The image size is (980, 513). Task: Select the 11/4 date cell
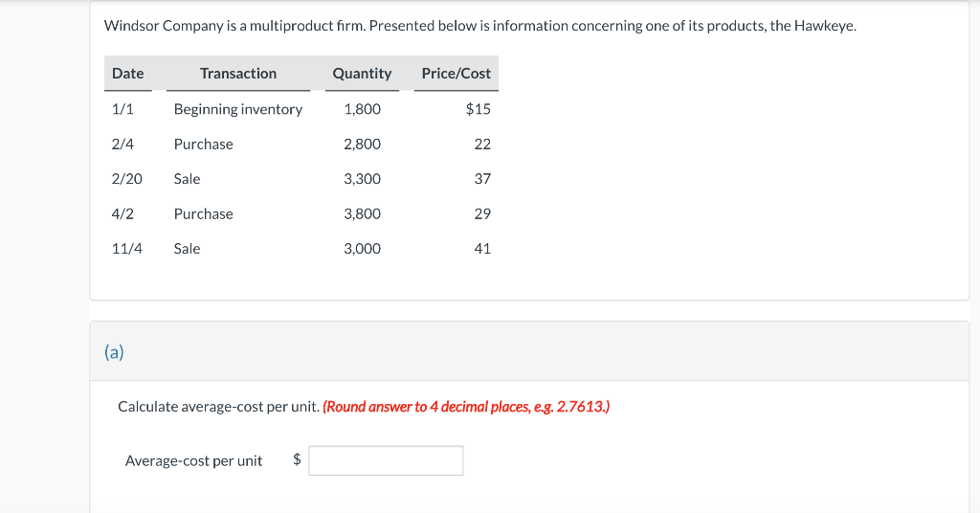[x=127, y=249]
